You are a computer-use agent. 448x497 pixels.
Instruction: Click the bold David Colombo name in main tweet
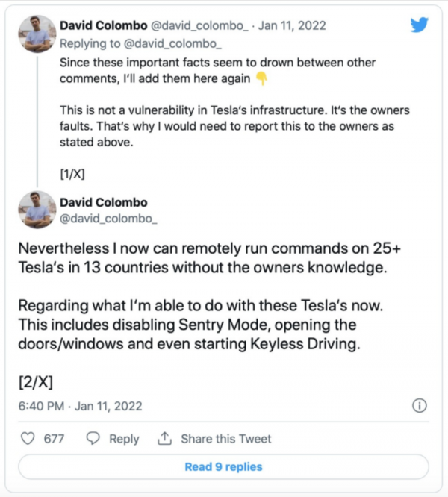click(104, 203)
